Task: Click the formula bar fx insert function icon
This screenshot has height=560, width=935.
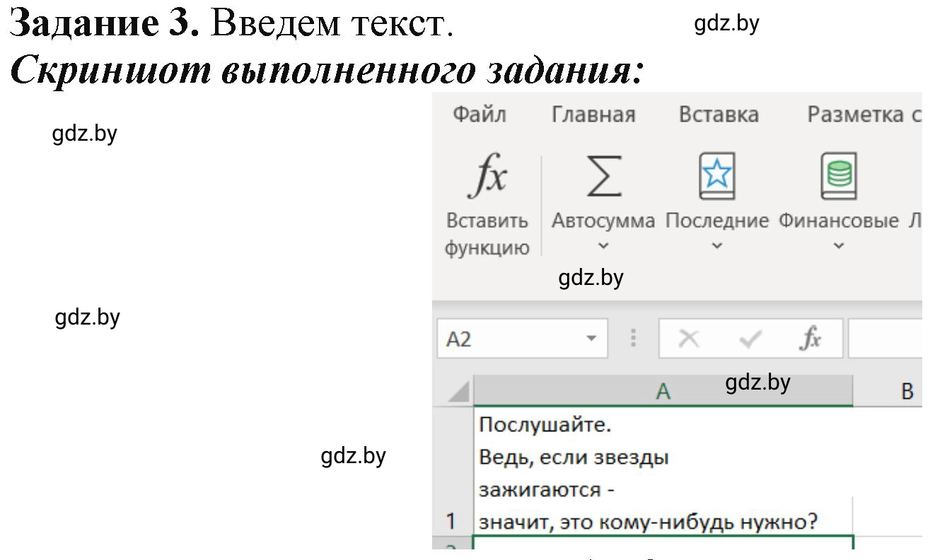Action: [811, 339]
